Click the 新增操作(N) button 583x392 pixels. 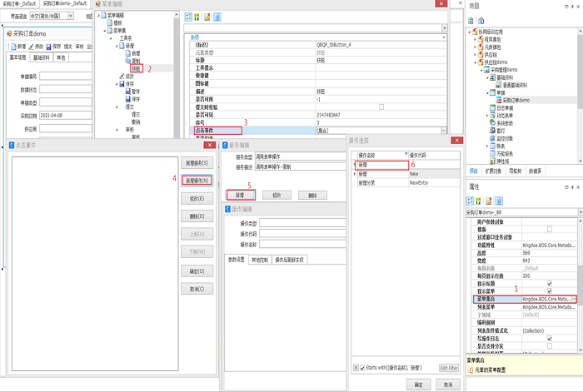pos(196,180)
